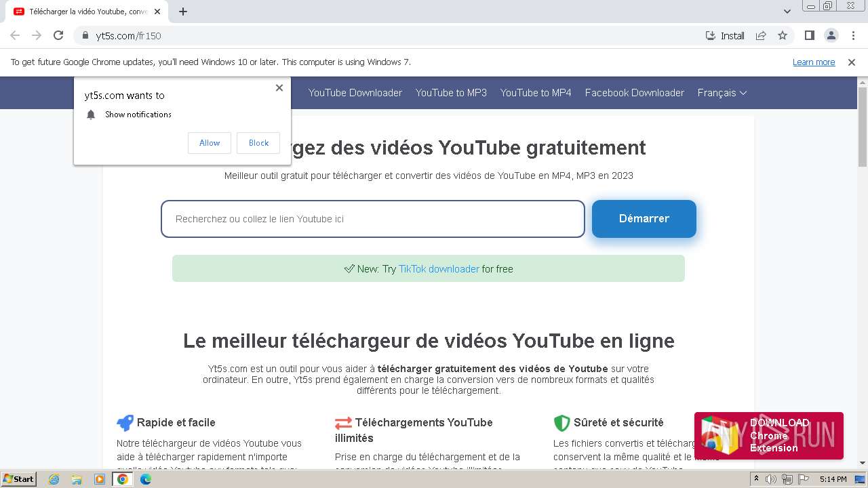Open File Explorer folder in taskbar
The image size is (868, 488).
click(x=77, y=479)
